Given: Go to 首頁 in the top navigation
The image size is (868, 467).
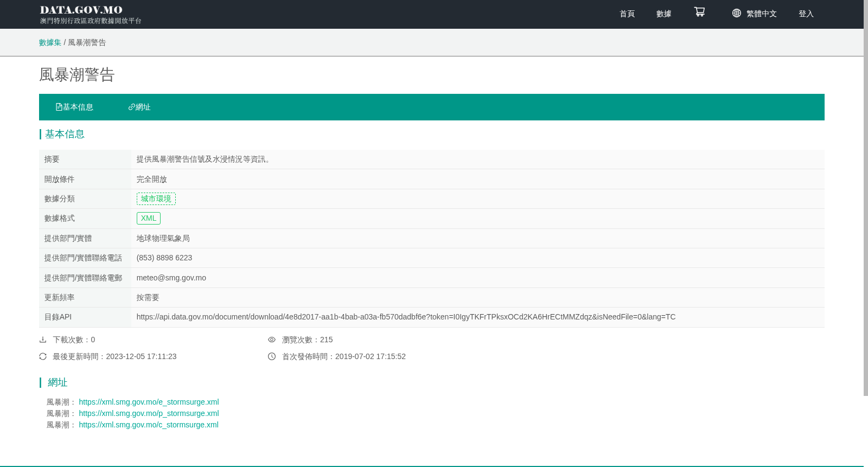Looking at the screenshot, I should (627, 14).
